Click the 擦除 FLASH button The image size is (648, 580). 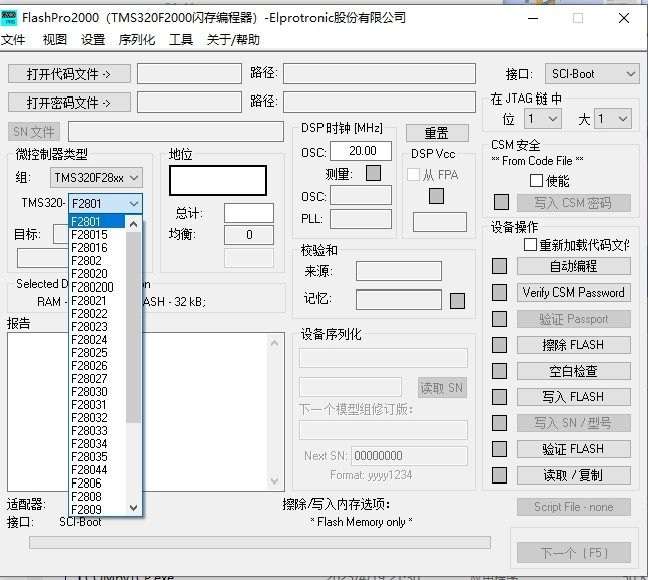point(574,345)
